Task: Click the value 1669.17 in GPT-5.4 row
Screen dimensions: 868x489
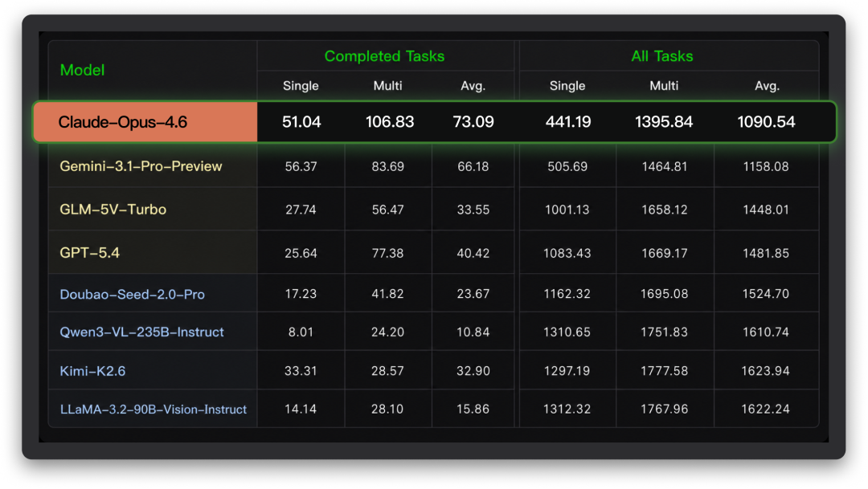Action: point(665,254)
